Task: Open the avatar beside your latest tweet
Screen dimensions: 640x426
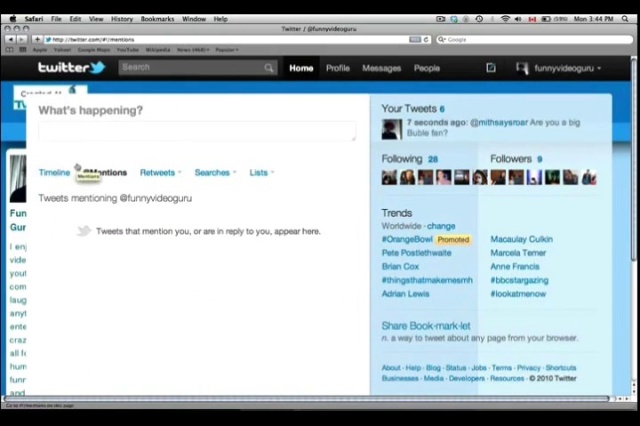Action: (392, 129)
